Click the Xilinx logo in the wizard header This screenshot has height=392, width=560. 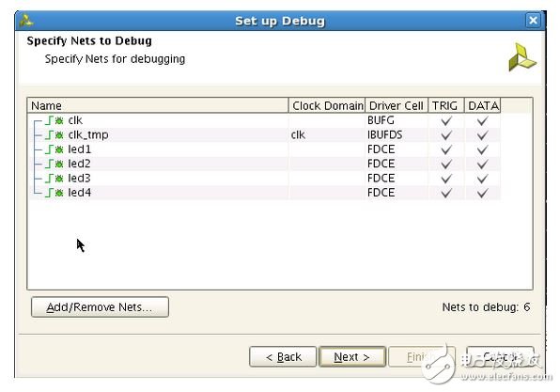[x=522, y=57]
